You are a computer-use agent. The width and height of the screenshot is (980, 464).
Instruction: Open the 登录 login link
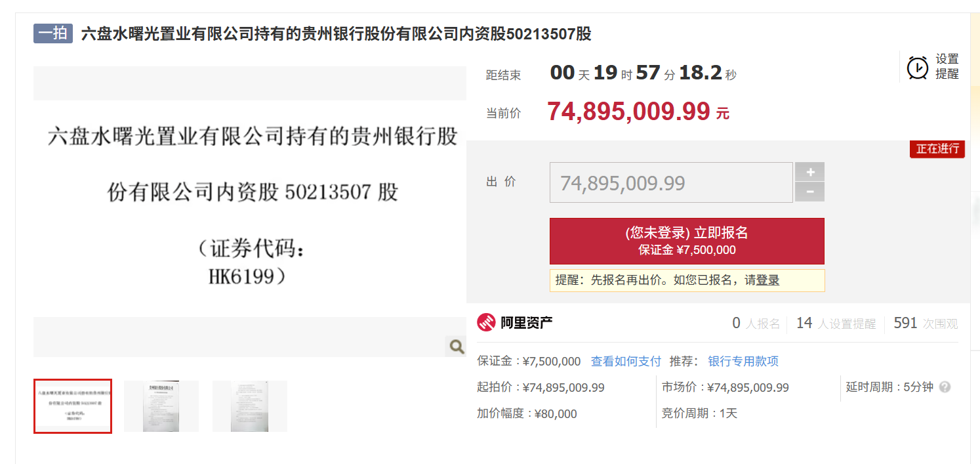click(767, 280)
